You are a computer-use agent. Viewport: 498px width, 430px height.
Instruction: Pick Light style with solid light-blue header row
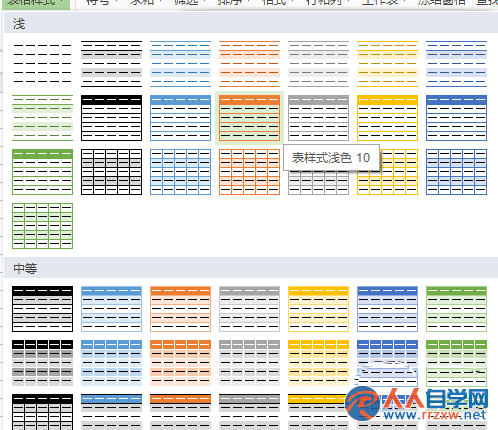click(x=180, y=118)
